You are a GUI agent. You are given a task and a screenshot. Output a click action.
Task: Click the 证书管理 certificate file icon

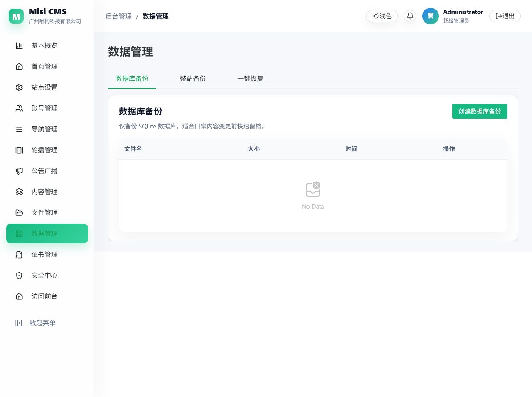(x=19, y=255)
